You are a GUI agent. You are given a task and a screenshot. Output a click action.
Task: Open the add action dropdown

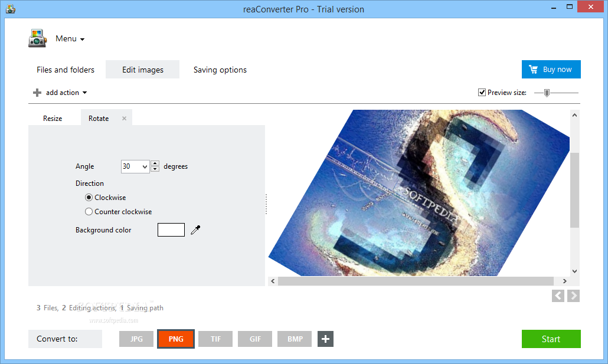coord(66,93)
